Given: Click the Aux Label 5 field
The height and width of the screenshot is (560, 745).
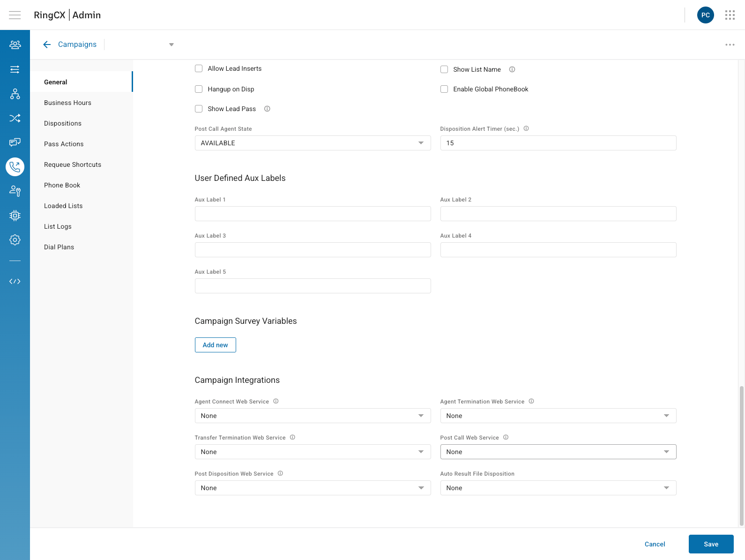Looking at the screenshot, I should [x=313, y=286].
